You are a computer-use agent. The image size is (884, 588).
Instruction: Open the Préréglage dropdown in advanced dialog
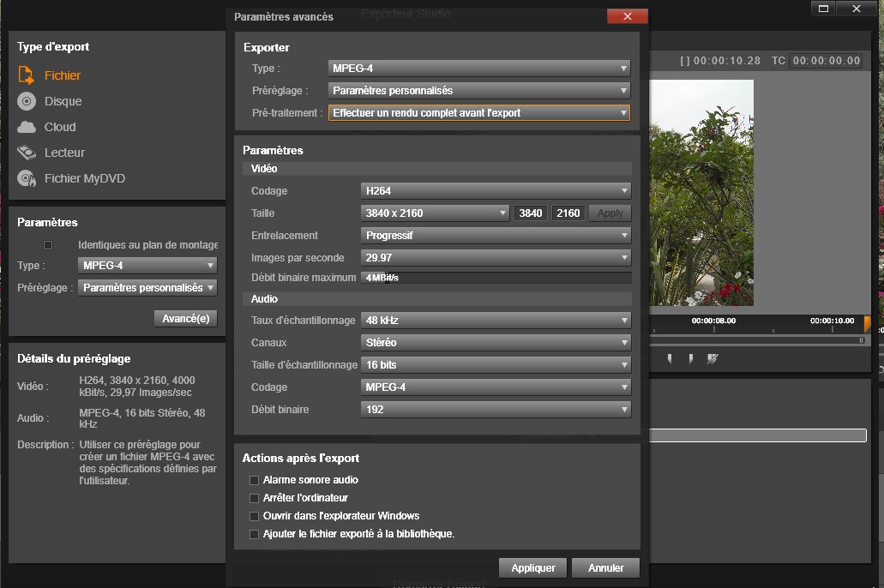pyautogui.click(x=478, y=90)
